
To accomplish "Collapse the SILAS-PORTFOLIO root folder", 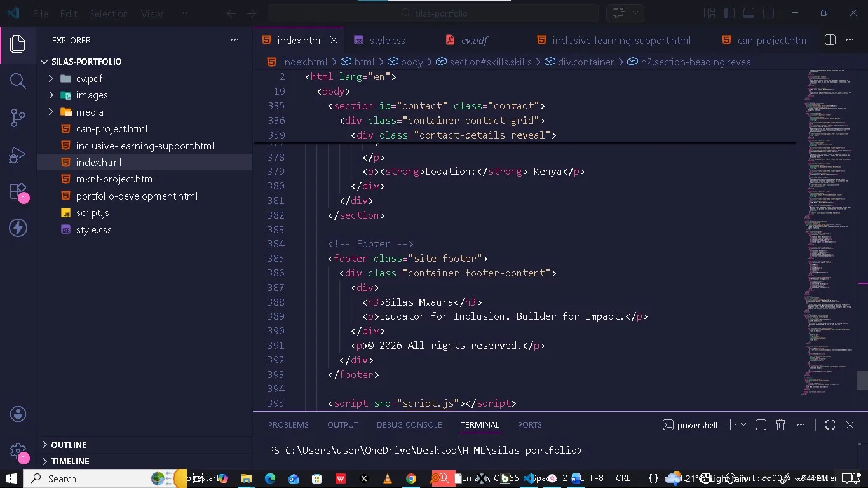I will [x=44, y=62].
